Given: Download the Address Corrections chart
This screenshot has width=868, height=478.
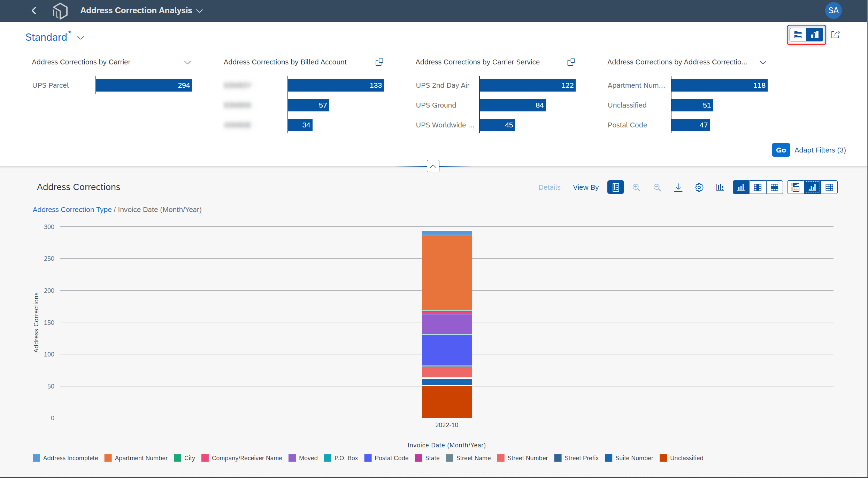Looking at the screenshot, I should coord(678,187).
